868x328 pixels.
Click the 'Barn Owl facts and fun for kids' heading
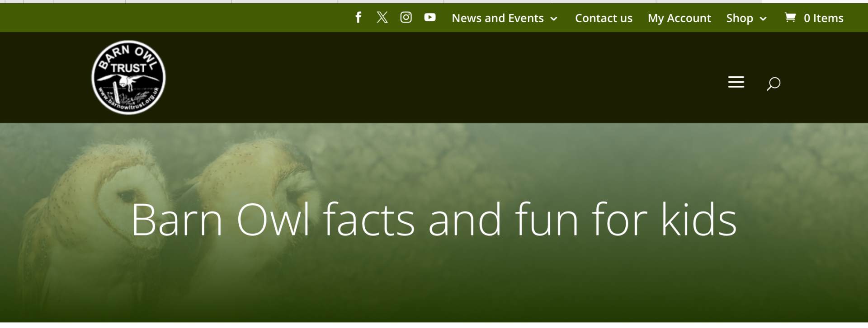[434, 220]
